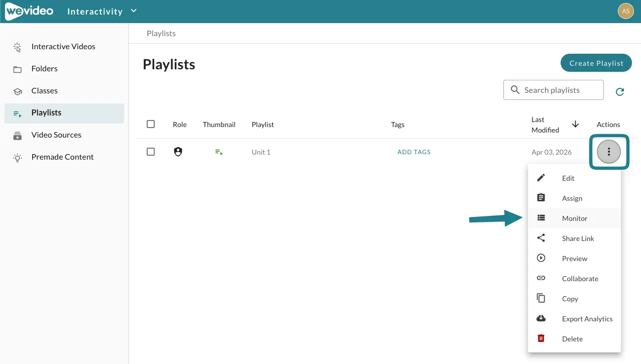Choose Copy from the actions menu

click(574, 299)
